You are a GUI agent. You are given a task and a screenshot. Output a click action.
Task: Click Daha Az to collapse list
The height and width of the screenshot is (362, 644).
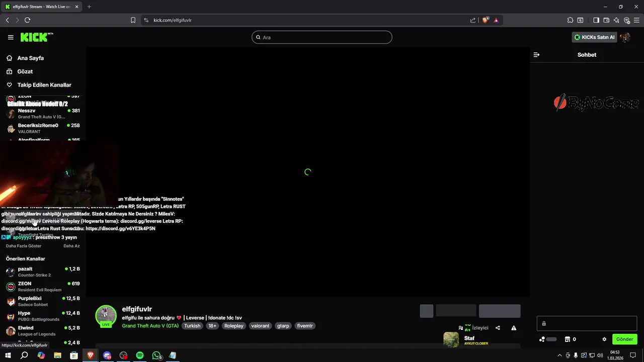tap(71, 246)
